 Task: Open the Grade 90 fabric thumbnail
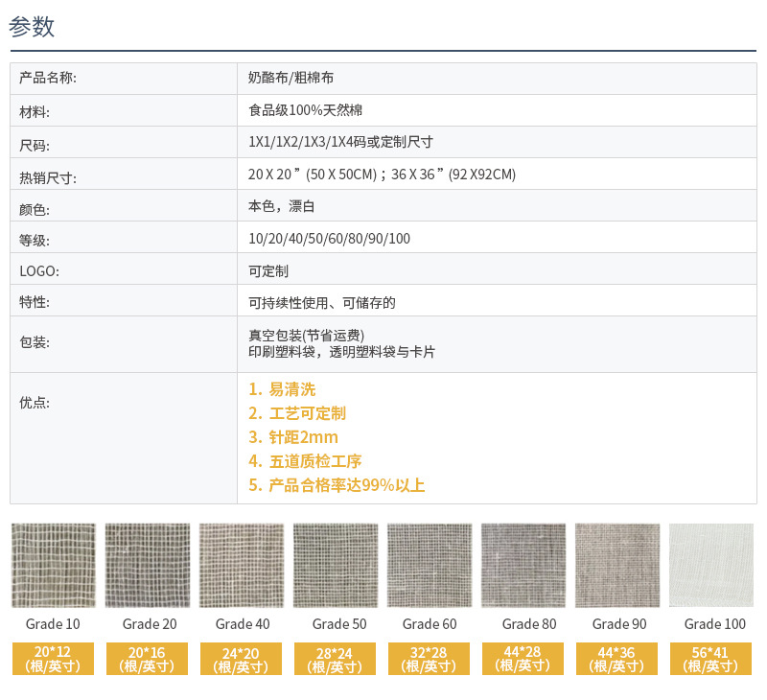(x=616, y=565)
